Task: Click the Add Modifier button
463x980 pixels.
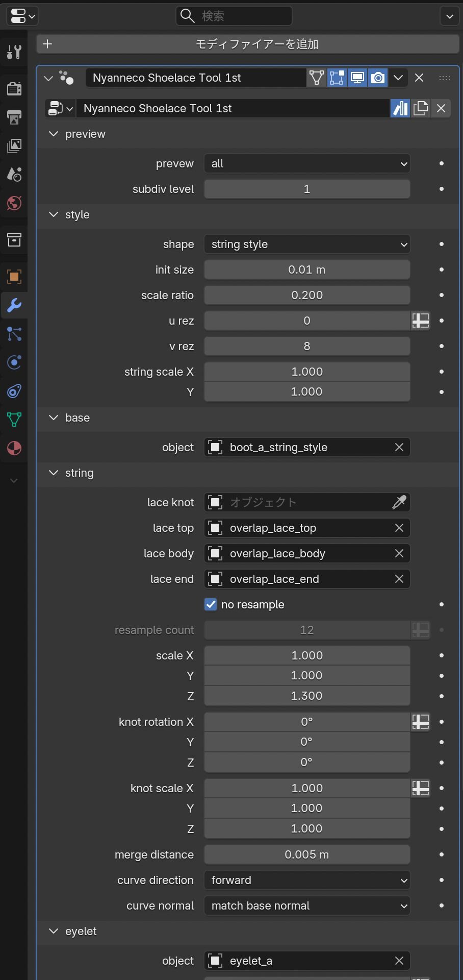Action: tap(248, 44)
